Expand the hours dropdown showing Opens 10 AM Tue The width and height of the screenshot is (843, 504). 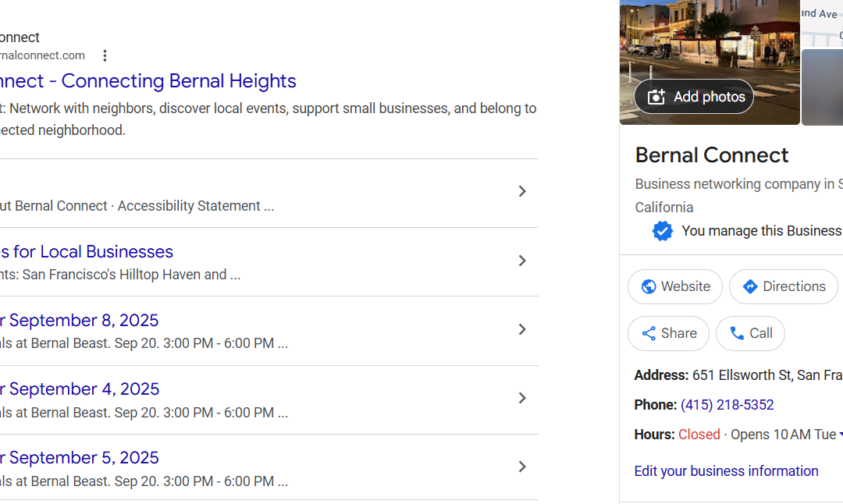[838, 434]
